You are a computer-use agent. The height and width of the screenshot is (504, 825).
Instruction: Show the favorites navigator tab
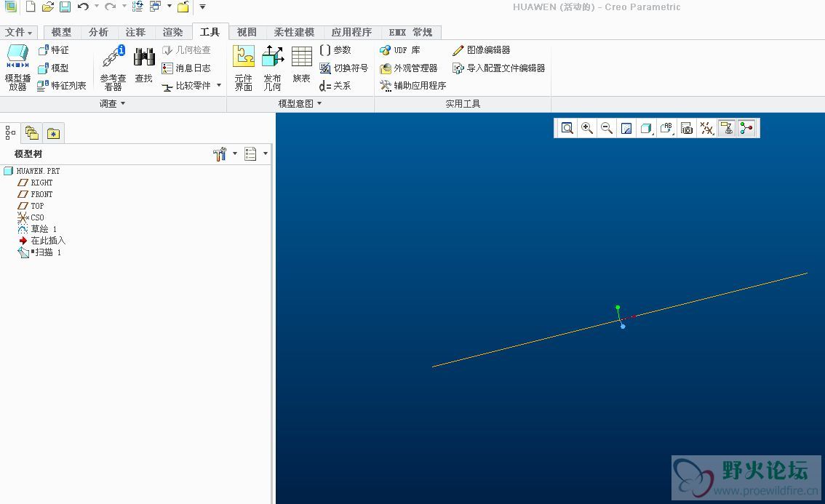53,133
